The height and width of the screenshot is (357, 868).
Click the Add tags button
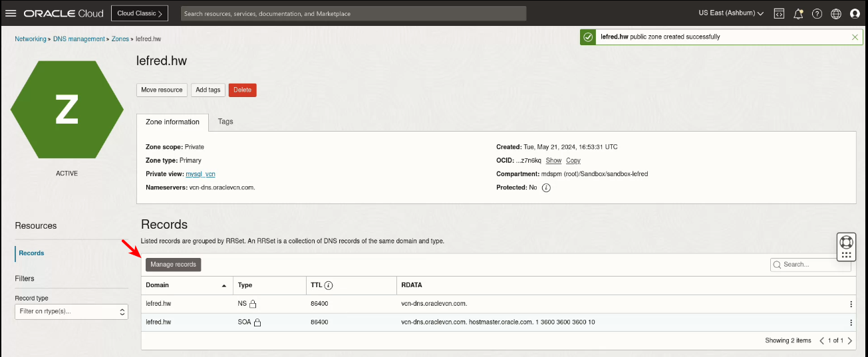pyautogui.click(x=208, y=90)
